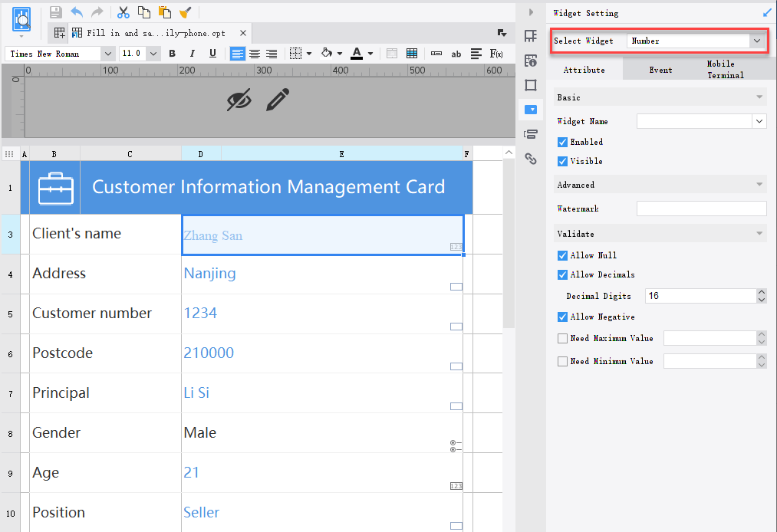Align text right
The height and width of the screenshot is (532, 777).
[x=272, y=54]
